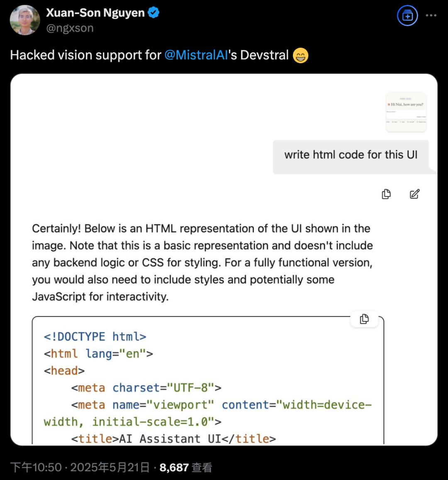Click the 'Certainly! Below is an HTML' response paragraph

[202, 262]
